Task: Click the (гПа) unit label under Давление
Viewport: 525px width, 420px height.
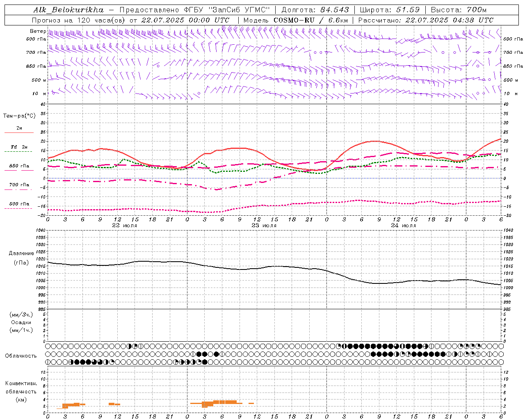Action: 21,262
